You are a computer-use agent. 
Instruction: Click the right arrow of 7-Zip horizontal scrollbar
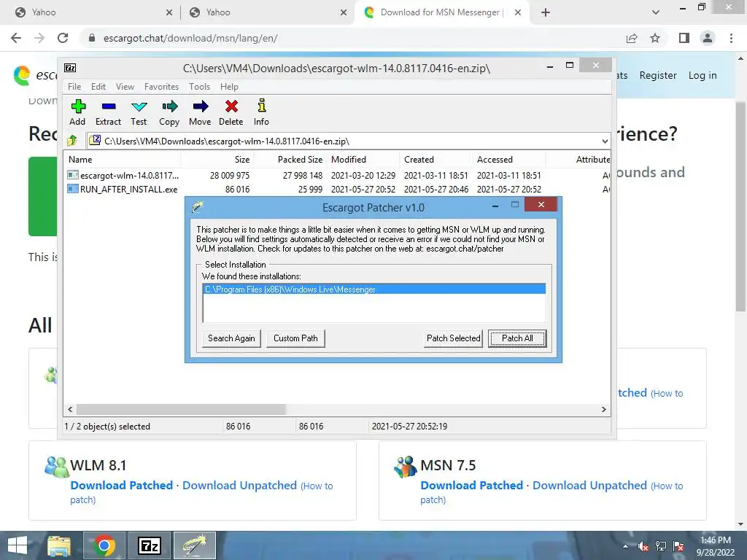click(603, 410)
